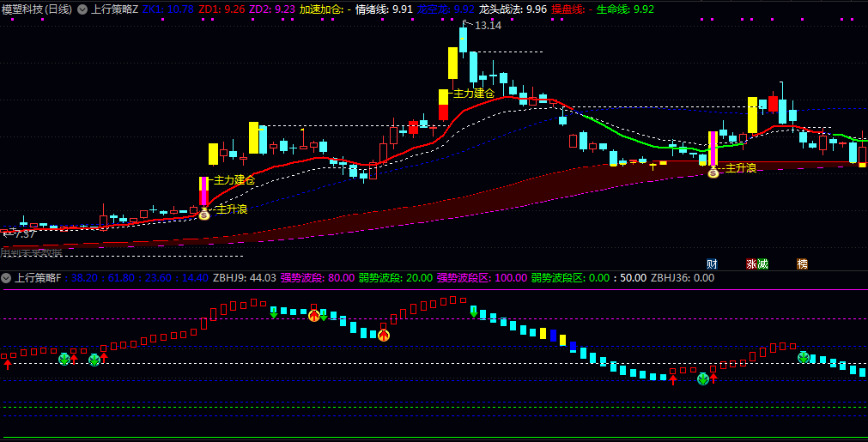This screenshot has height=442, width=868.
Task: Open the 上行策略F sub-chart dropdown chevron
Action: (x=6, y=278)
